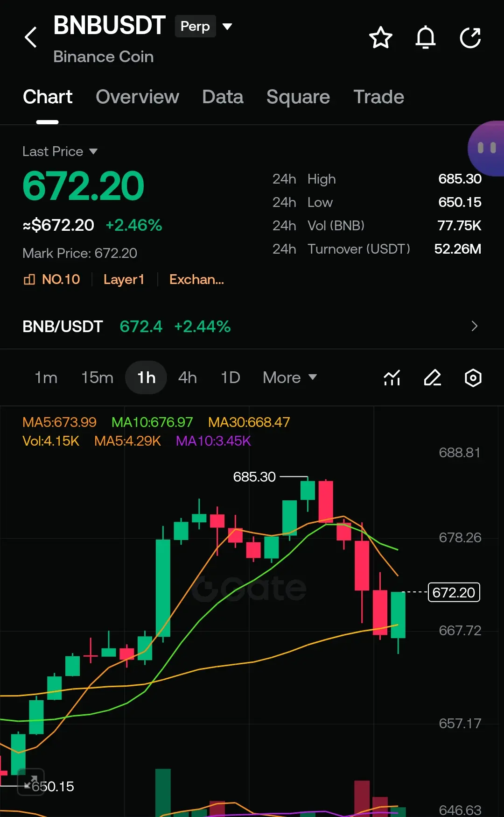Tap the Vol:4.15K volume label
Screen dimensions: 504x817
pyautogui.click(x=51, y=441)
